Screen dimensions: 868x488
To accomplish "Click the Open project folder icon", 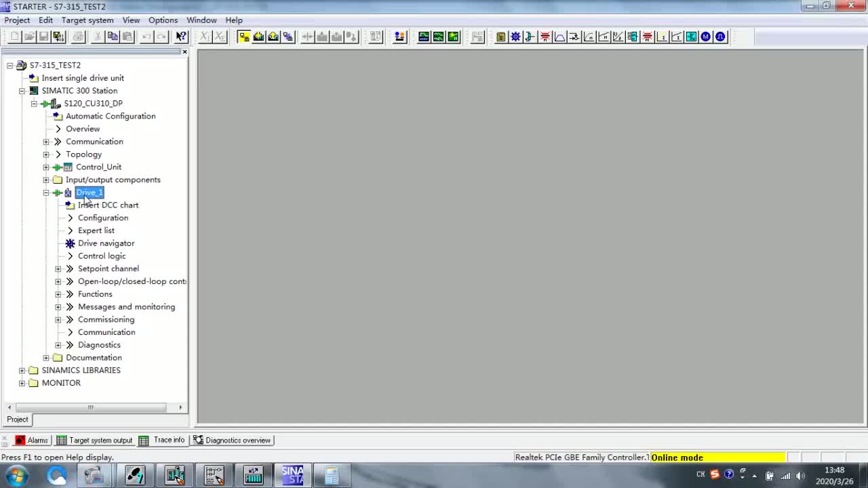I will pos(30,37).
